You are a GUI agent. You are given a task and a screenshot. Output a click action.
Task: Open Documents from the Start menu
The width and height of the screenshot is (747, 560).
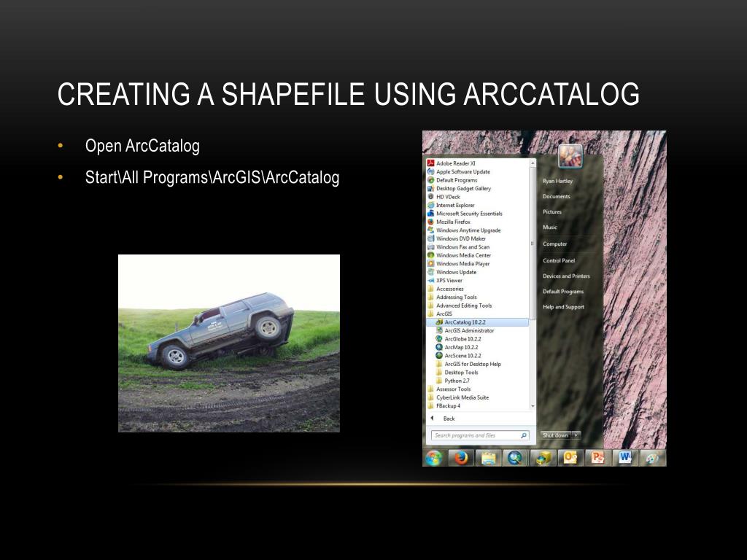point(557,196)
